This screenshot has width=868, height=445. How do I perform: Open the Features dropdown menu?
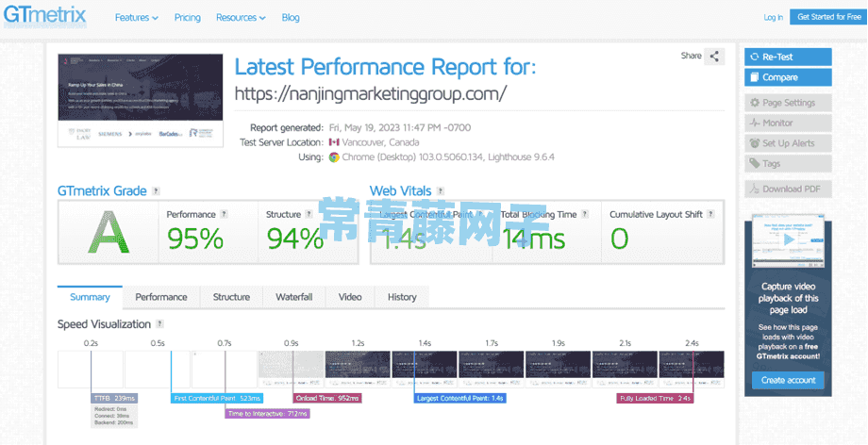[x=136, y=17]
